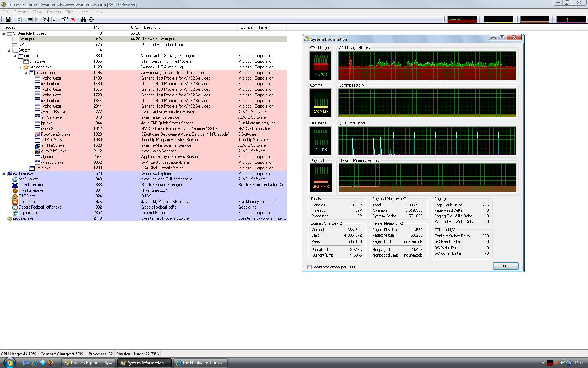Image resolution: width=588 pixels, height=368 pixels.
Task: Open System Information via the toolbar graph icon
Action: (x=30, y=20)
